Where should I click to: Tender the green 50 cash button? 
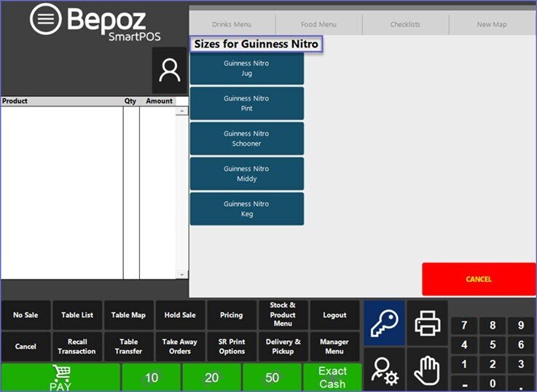(272, 377)
